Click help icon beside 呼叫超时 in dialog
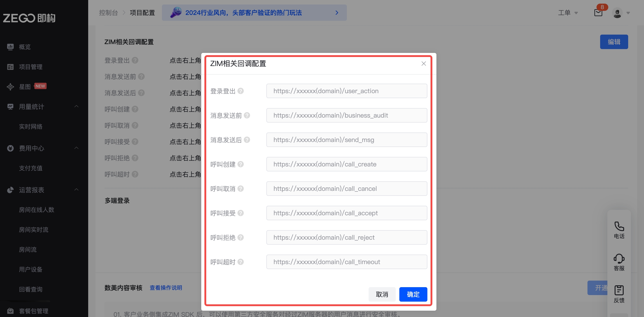 pos(241,262)
